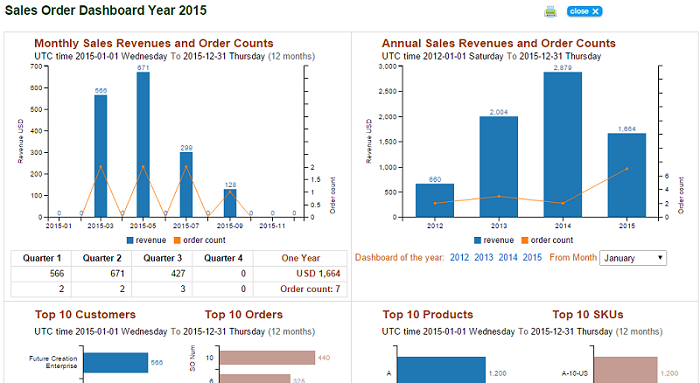The height and width of the screenshot is (383, 700).
Task: Click blue revenue legend swatch in monthly chart
Action: point(130,241)
